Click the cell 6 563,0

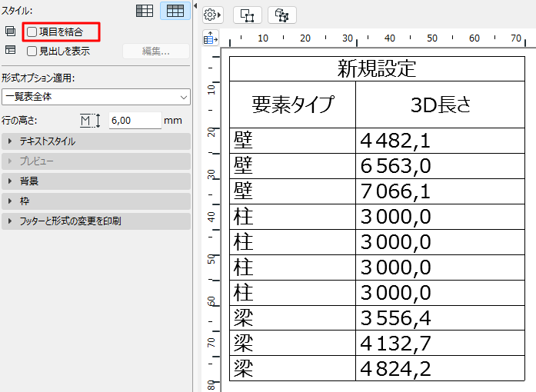[441, 166]
